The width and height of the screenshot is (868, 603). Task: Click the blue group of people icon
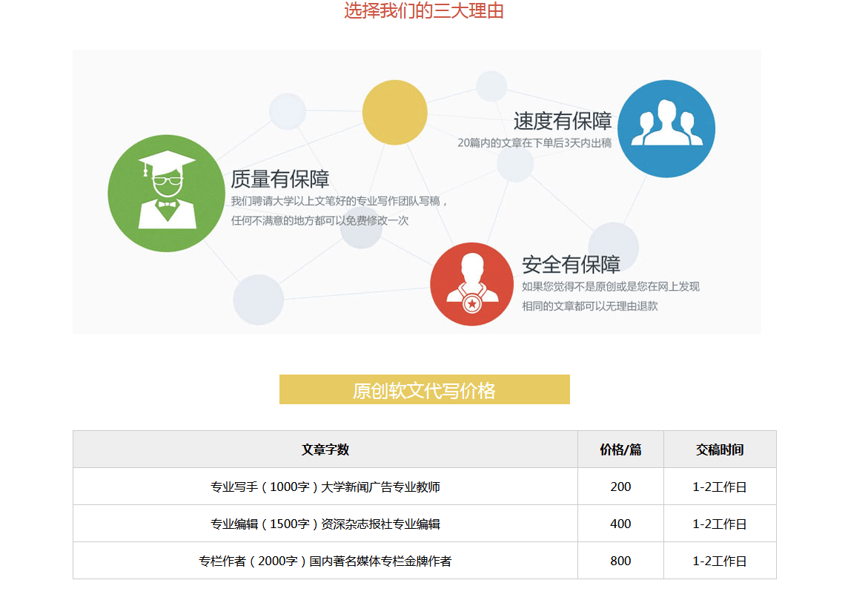tap(666, 128)
